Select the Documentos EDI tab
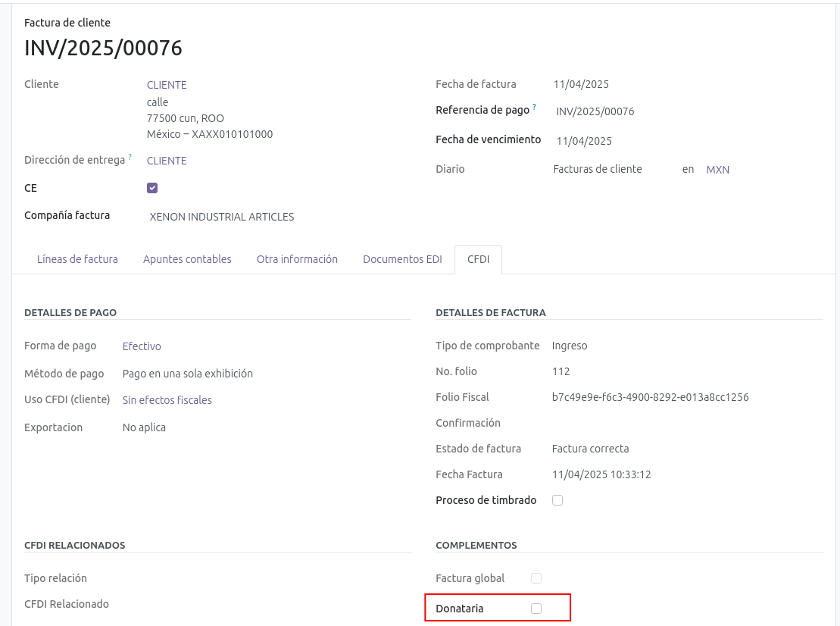 pos(402,259)
